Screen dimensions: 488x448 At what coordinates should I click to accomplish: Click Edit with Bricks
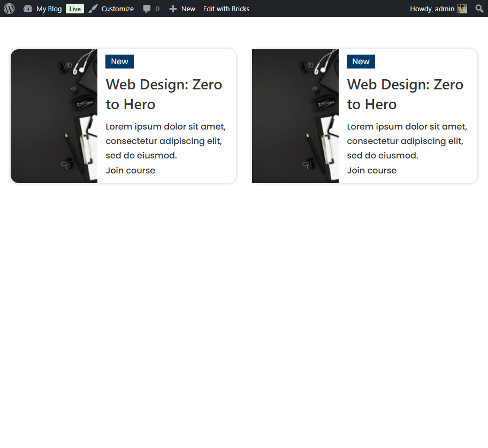(x=226, y=9)
